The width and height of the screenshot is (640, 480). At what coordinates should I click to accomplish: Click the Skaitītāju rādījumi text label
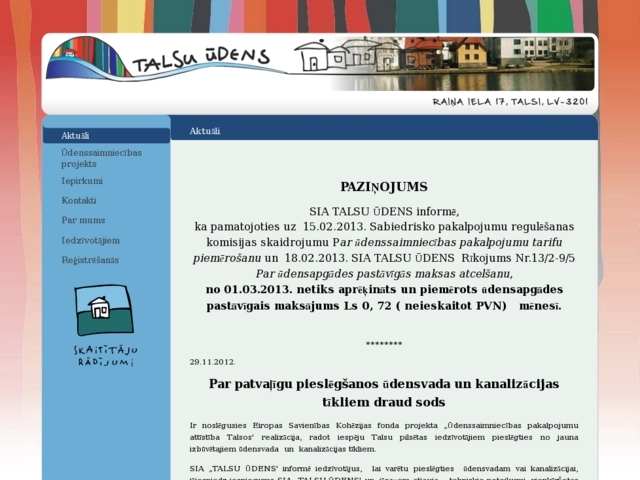106,356
